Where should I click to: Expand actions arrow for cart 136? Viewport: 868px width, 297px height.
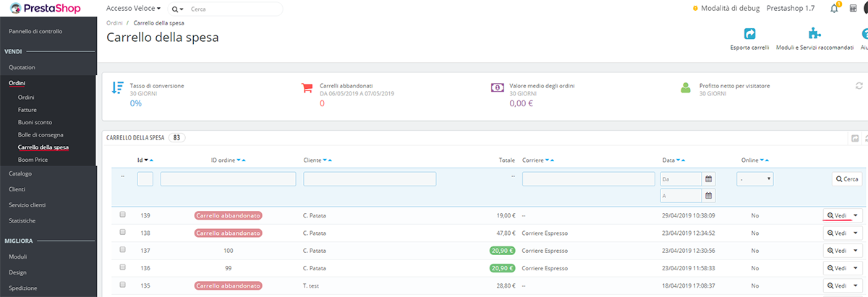point(856,267)
